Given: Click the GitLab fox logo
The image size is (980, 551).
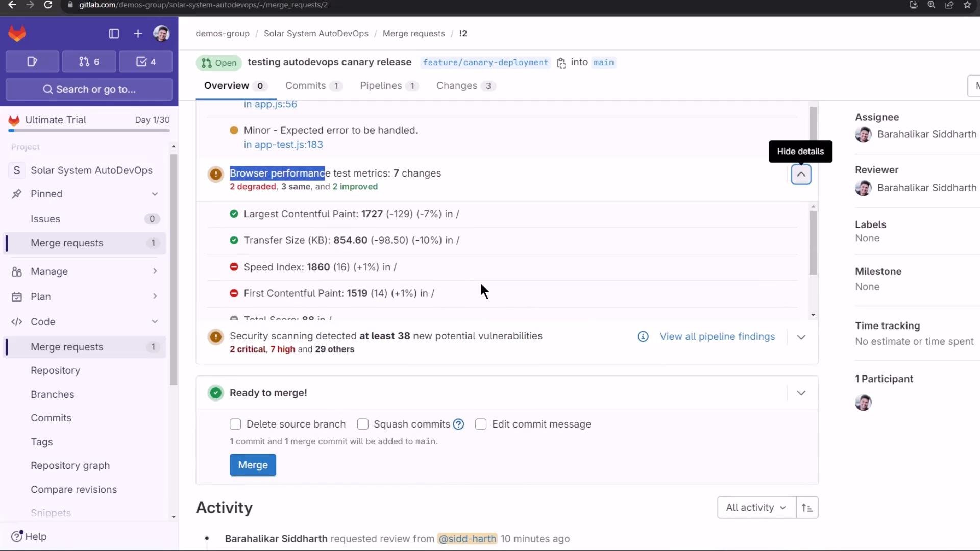Looking at the screenshot, I should (x=17, y=34).
